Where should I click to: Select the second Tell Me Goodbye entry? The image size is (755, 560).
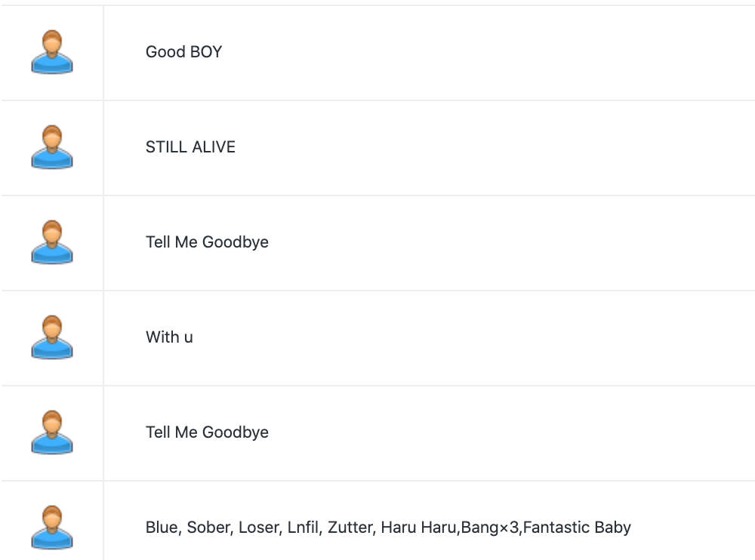click(207, 432)
